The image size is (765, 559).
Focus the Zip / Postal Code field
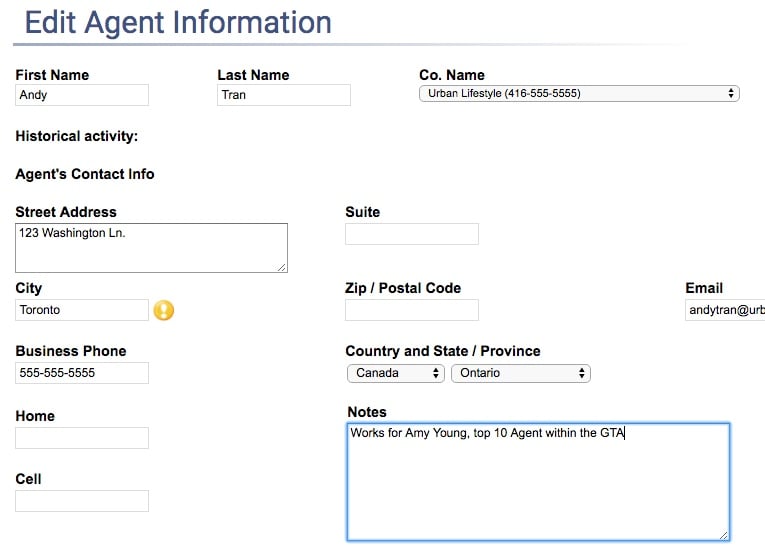[x=411, y=310]
